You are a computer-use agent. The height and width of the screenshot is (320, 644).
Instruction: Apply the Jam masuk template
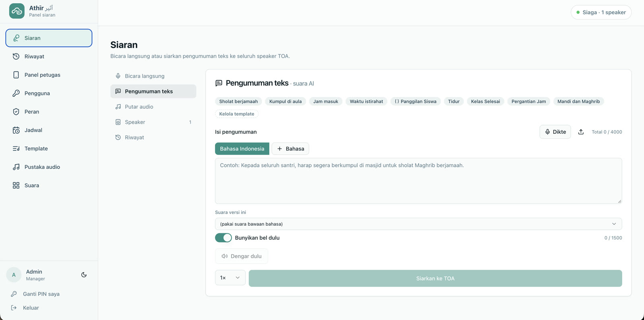click(326, 102)
